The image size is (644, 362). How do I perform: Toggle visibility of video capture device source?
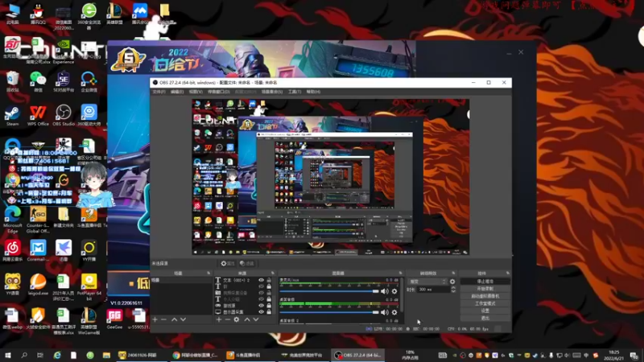(x=261, y=293)
